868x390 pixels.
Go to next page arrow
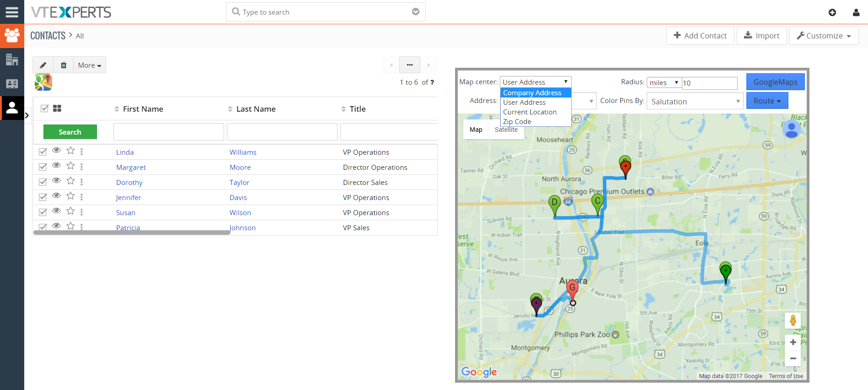tap(429, 65)
